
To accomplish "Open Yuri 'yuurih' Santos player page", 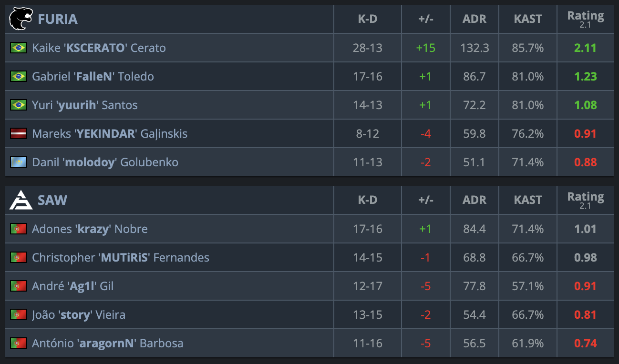I will click(x=85, y=105).
